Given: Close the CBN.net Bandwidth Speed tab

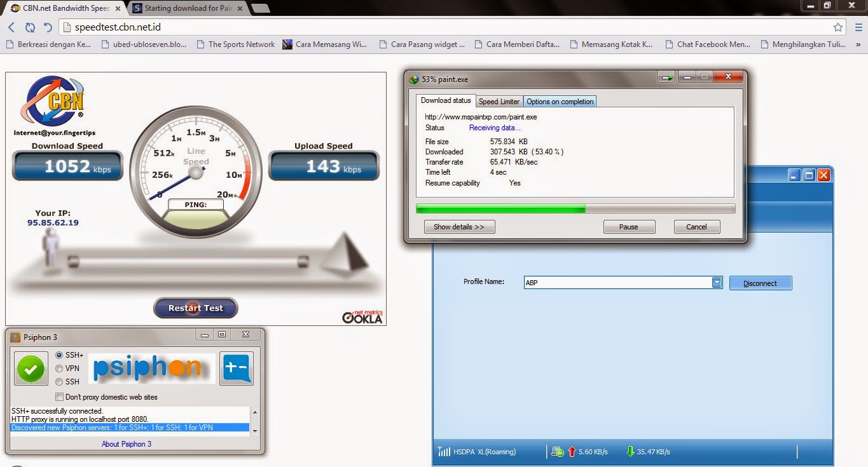Looking at the screenshot, I should pyautogui.click(x=118, y=8).
